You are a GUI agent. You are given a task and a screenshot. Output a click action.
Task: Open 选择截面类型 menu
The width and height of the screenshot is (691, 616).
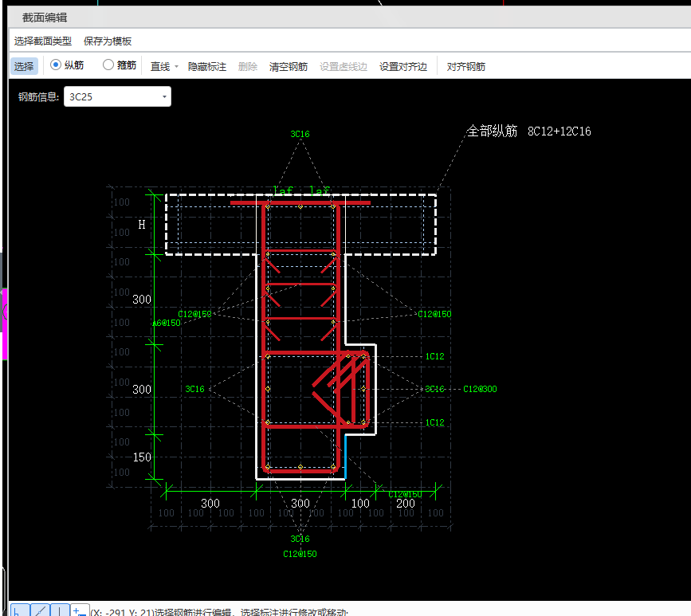43,41
